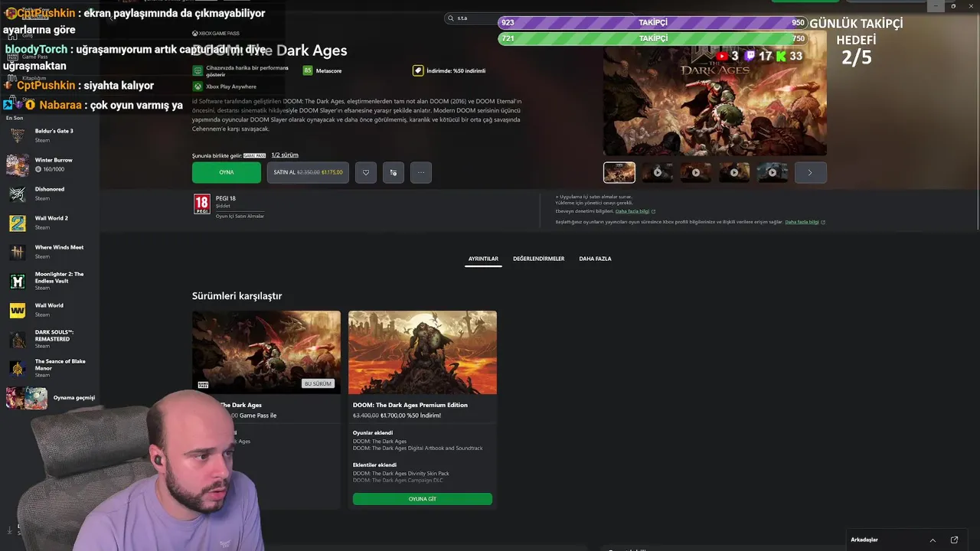Switch to the DEĞERLENDİRMELER tab
The width and height of the screenshot is (980, 551).
[538, 259]
